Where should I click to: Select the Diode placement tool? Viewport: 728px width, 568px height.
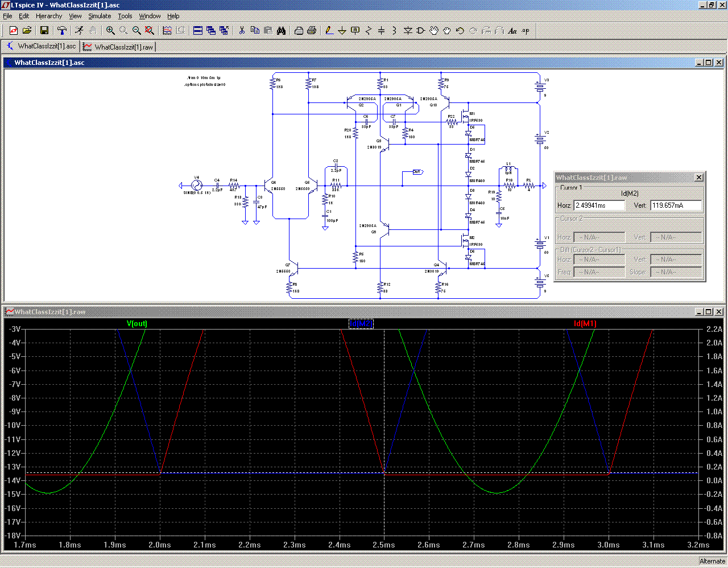pos(407,31)
